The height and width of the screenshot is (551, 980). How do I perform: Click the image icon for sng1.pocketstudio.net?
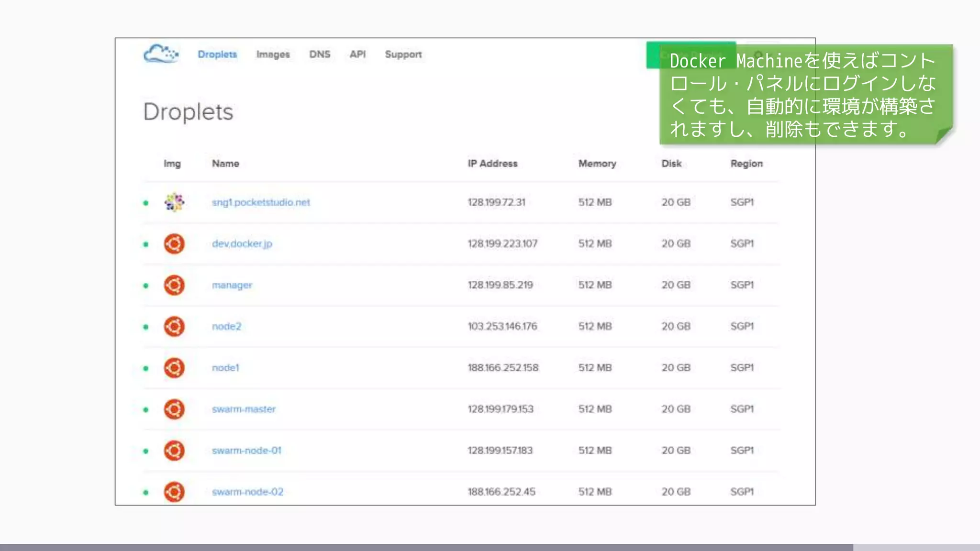click(174, 202)
